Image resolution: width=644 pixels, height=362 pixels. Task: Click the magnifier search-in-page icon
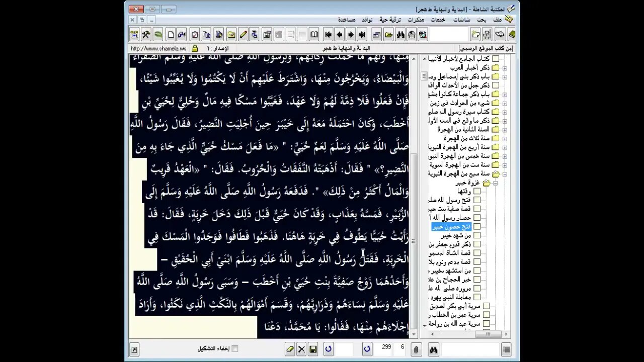point(423,35)
